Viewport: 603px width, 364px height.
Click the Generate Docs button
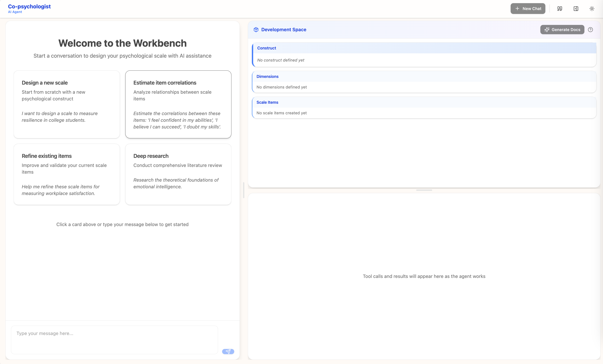[562, 30]
